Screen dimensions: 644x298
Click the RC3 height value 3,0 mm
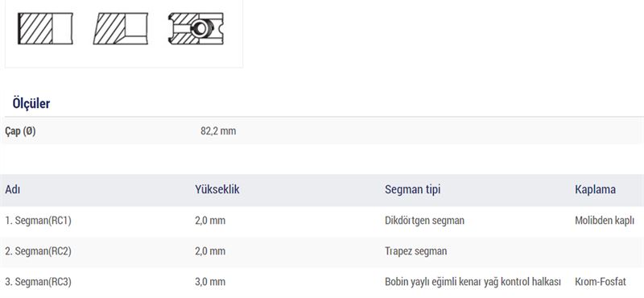tap(210, 282)
